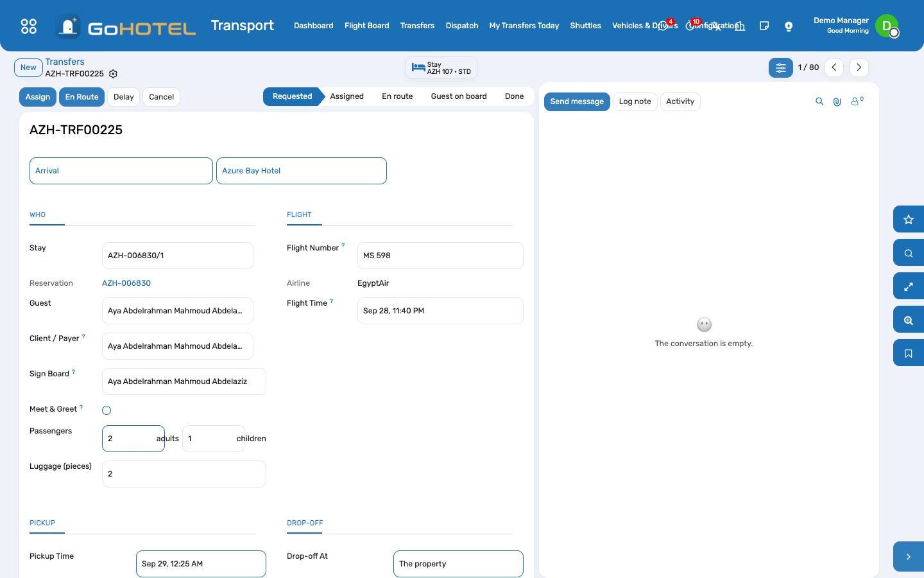Click the Luggage pieces input field

click(x=184, y=474)
